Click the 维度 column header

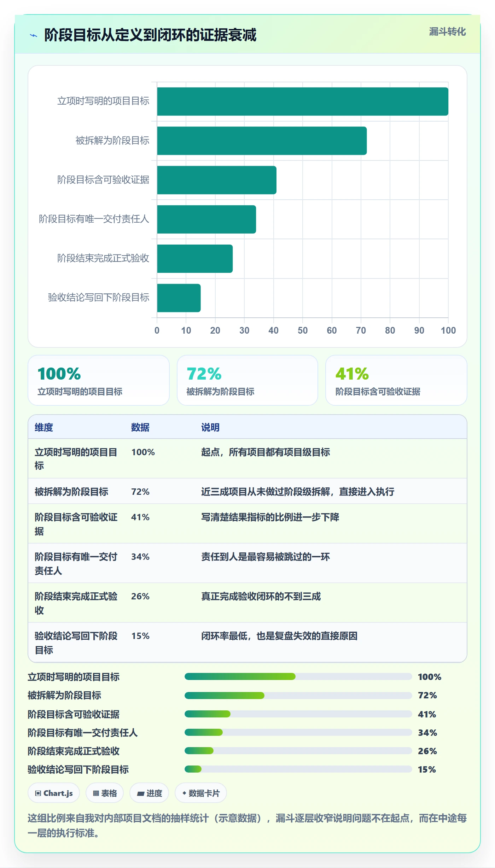pyautogui.click(x=44, y=427)
